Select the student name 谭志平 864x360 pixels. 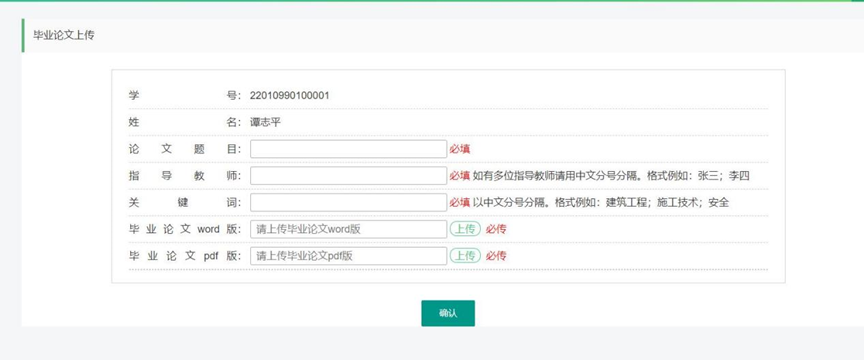[x=265, y=122]
